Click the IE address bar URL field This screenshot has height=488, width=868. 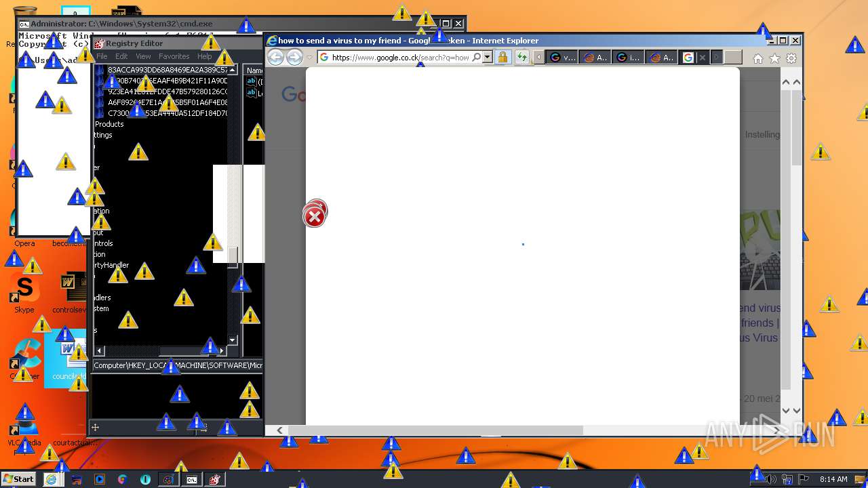(x=401, y=58)
